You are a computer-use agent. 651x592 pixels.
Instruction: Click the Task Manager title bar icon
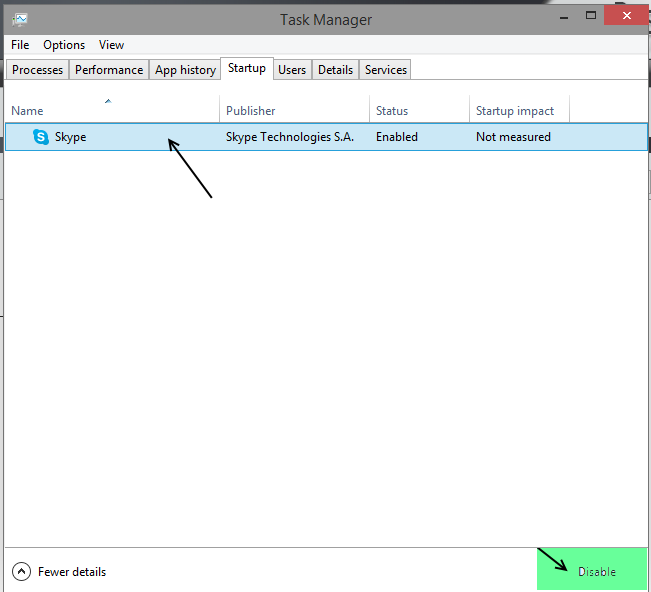coord(20,20)
